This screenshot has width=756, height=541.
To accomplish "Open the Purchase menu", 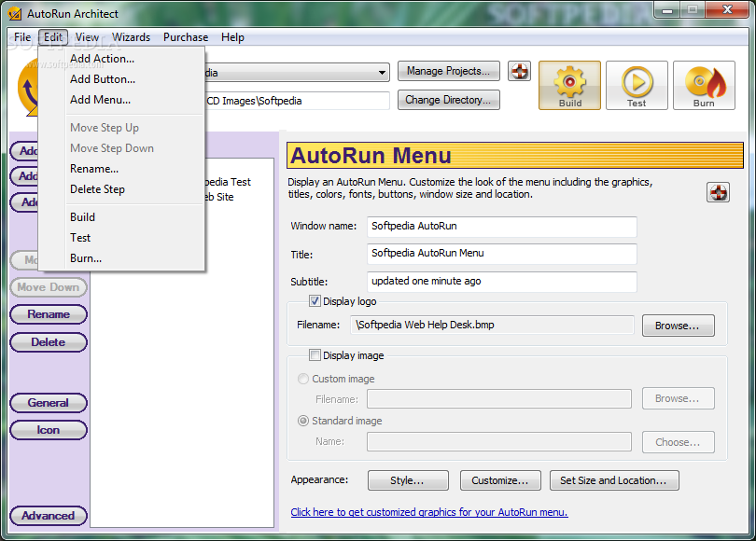I will click(x=186, y=37).
